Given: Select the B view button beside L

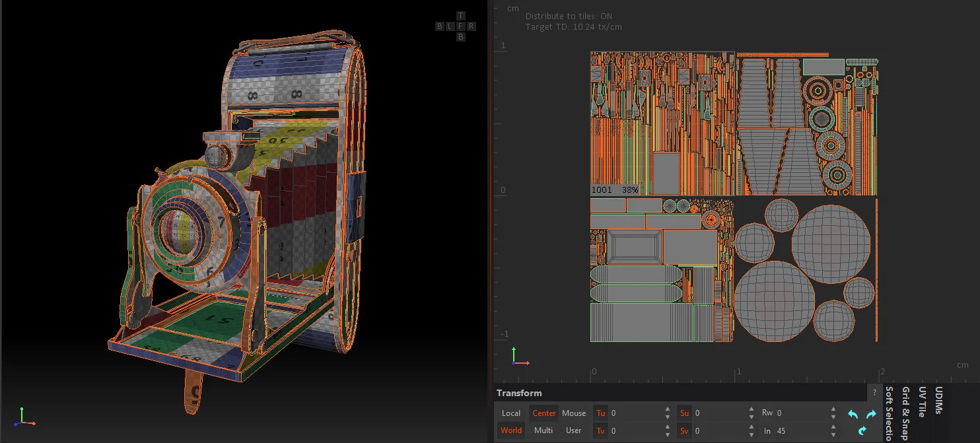Looking at the screenshot, I should [440, 26].
